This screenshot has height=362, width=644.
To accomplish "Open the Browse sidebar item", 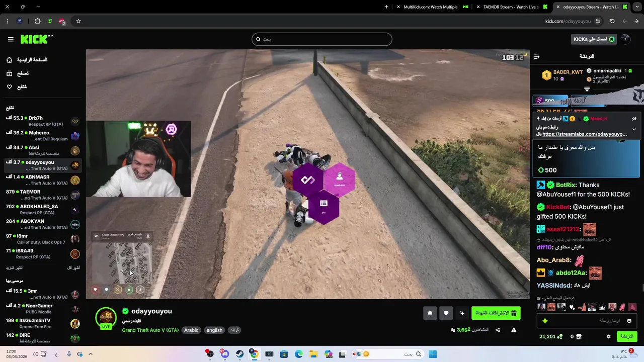I will (x=18, y=73).
